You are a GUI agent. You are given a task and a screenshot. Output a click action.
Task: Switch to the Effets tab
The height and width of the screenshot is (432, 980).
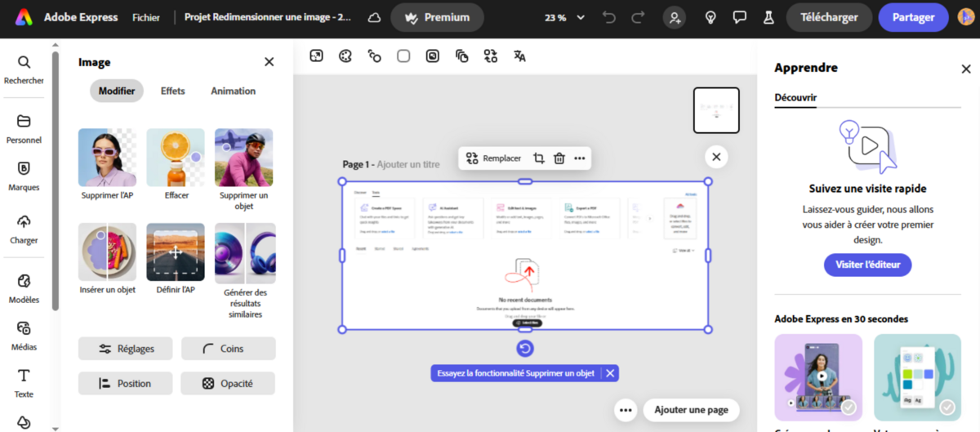click(172, 91)
